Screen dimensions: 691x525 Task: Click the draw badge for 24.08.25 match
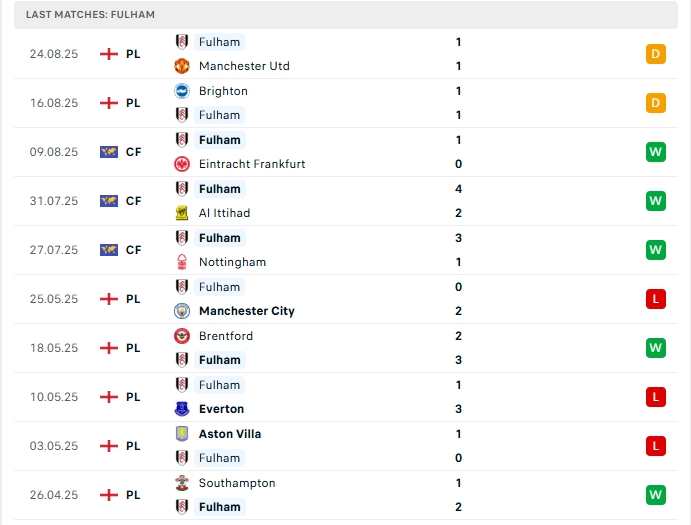pyautogui.click(x=656, y=54)
